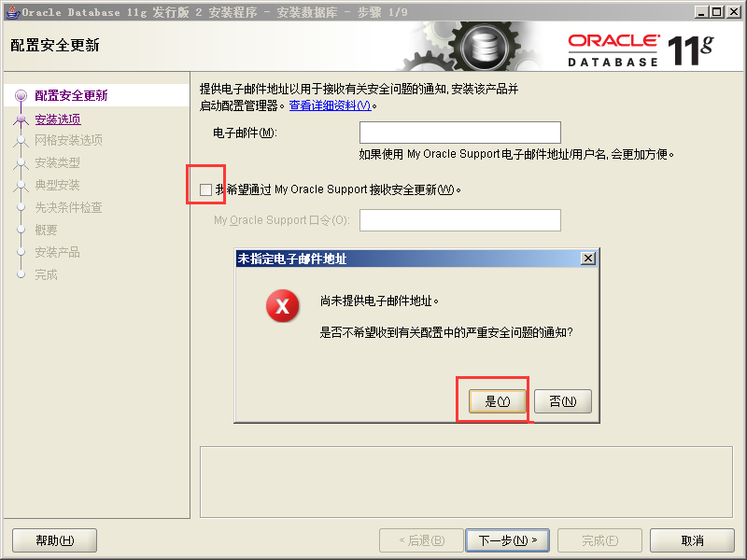The width and height of the screenshot is (747, 560).
Task: Minimize the Oracle installer window
Action: [x=701, y=12]
